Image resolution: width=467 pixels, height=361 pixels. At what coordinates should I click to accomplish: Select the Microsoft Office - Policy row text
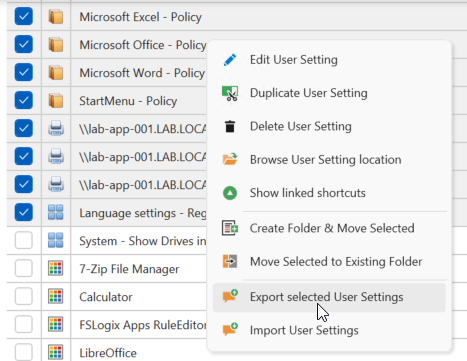(x=143, y=45)
